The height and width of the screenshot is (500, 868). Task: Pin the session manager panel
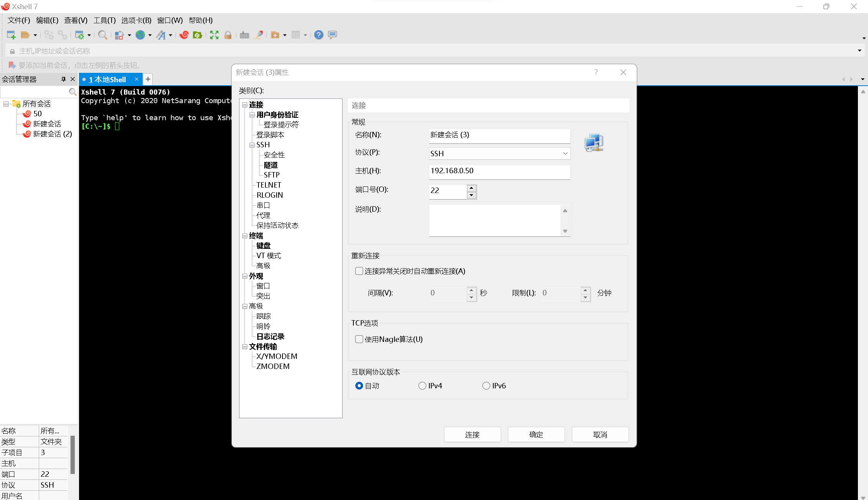(64, 79)
